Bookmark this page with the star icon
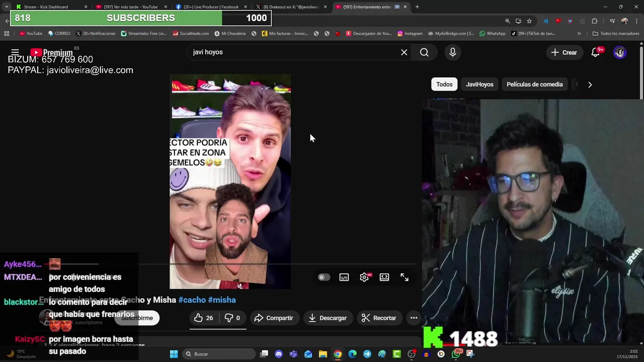Screen dimensions: 644x362 pyautogui.click(x=529, y=21)
